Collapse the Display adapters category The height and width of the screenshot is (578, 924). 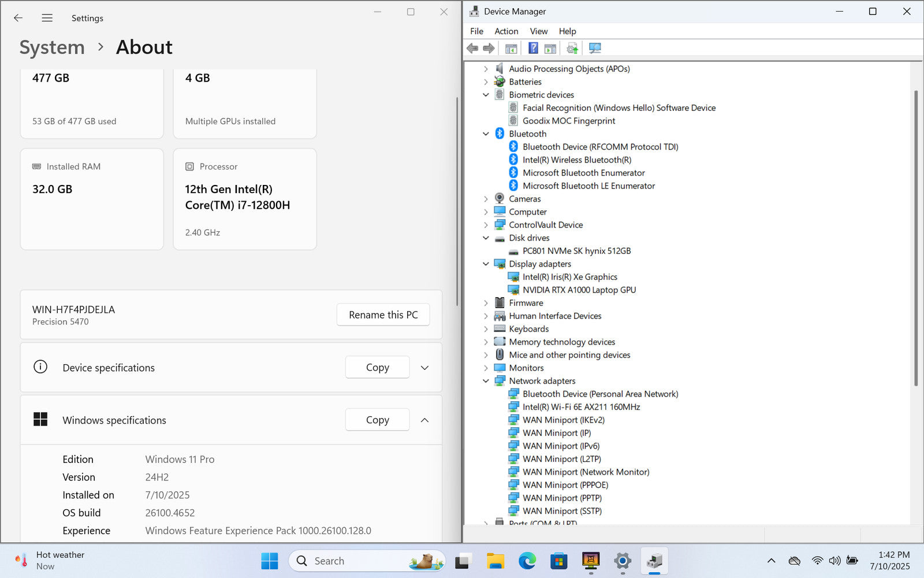486,264
